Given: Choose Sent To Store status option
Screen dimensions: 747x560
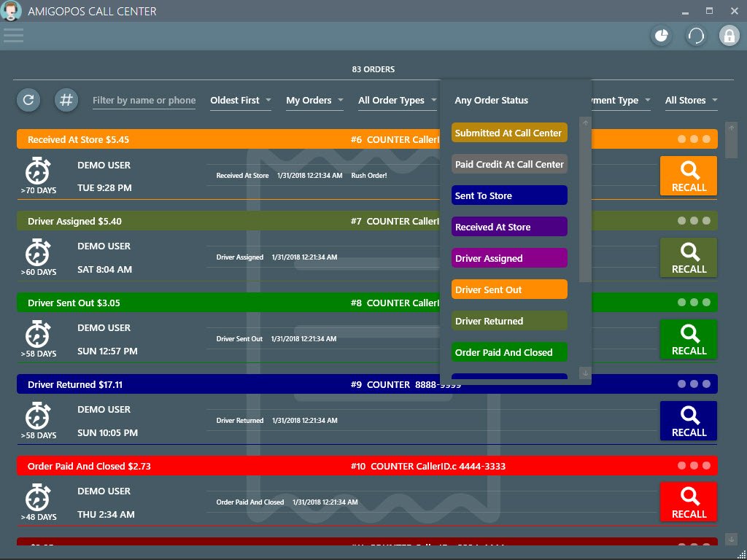Looking at the screenshot, I should tap(509, 195).
